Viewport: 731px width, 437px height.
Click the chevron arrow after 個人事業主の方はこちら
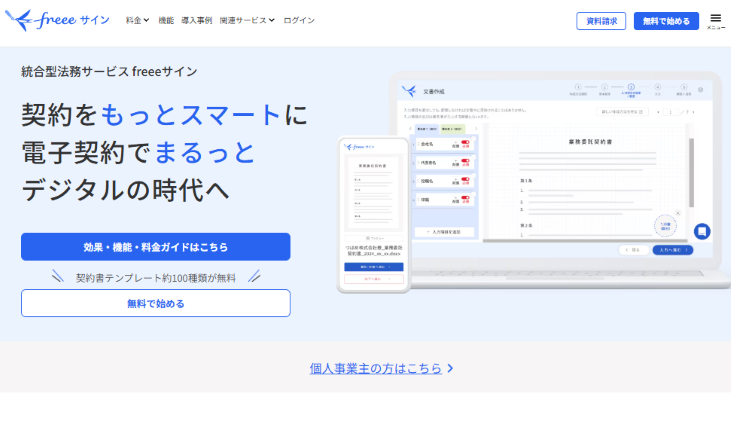coord(451,368)
